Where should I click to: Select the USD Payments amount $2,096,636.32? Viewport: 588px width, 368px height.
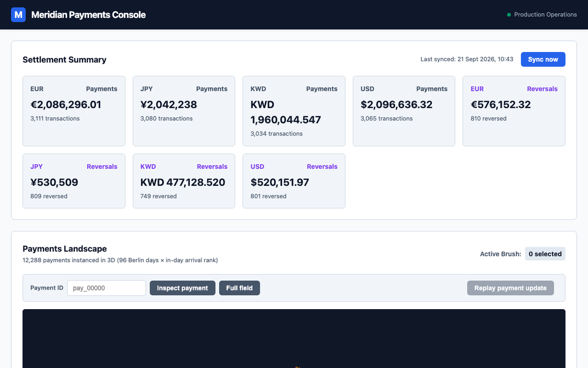[x=396, y=105]
